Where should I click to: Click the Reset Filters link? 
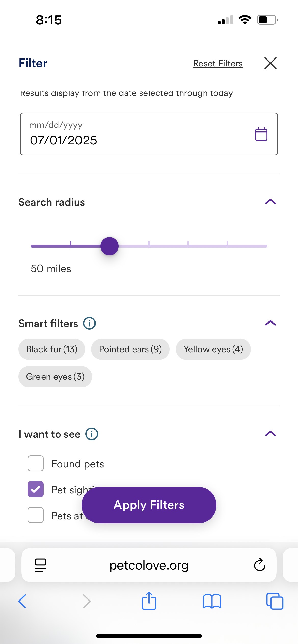click(218, 63)
